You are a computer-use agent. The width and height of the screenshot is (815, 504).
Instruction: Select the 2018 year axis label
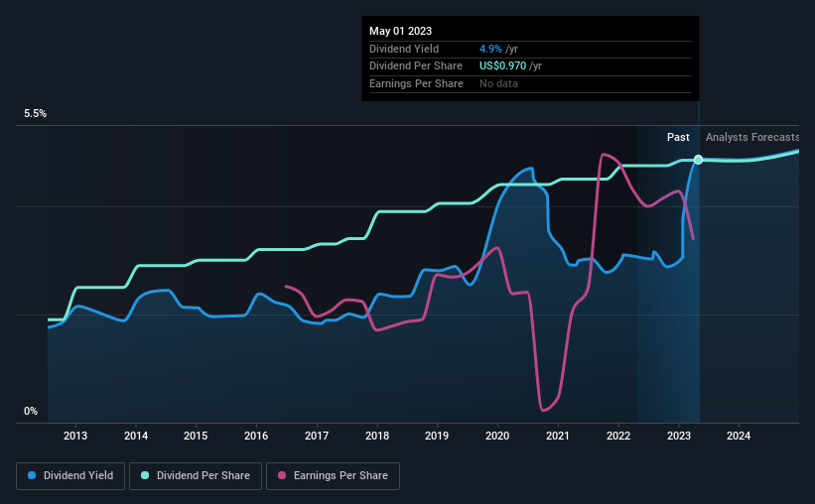[x=377, y=437]
